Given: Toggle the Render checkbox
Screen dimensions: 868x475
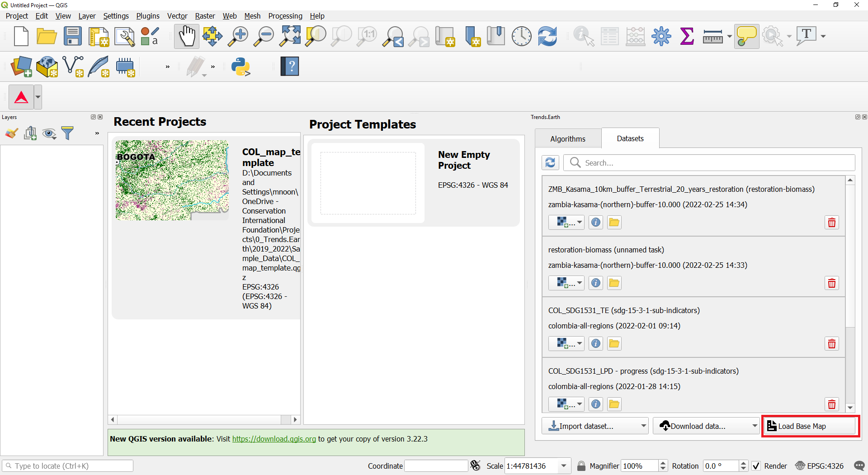Looking at the screenshot, I should [x=757, y=466].
